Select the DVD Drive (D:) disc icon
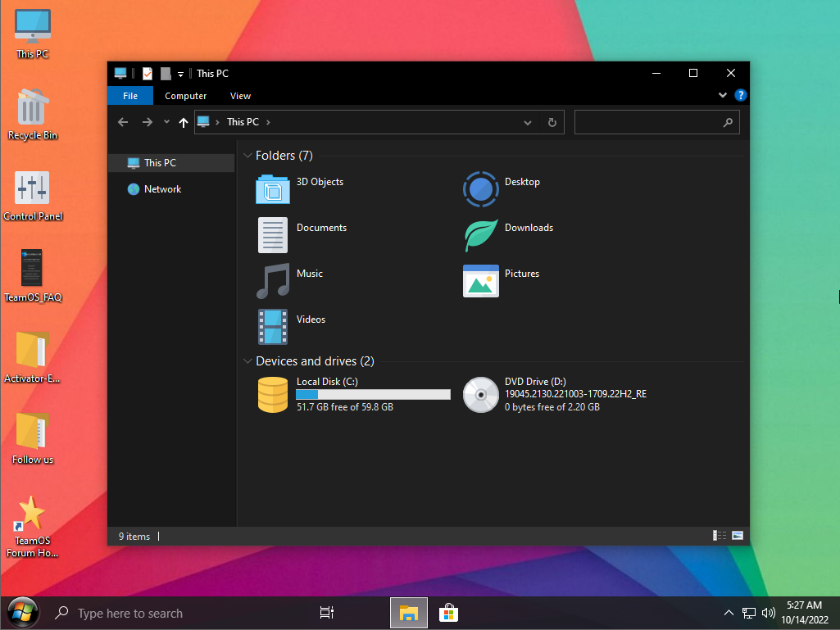Screen dimensions: 840x630 [x=481, y=394]
